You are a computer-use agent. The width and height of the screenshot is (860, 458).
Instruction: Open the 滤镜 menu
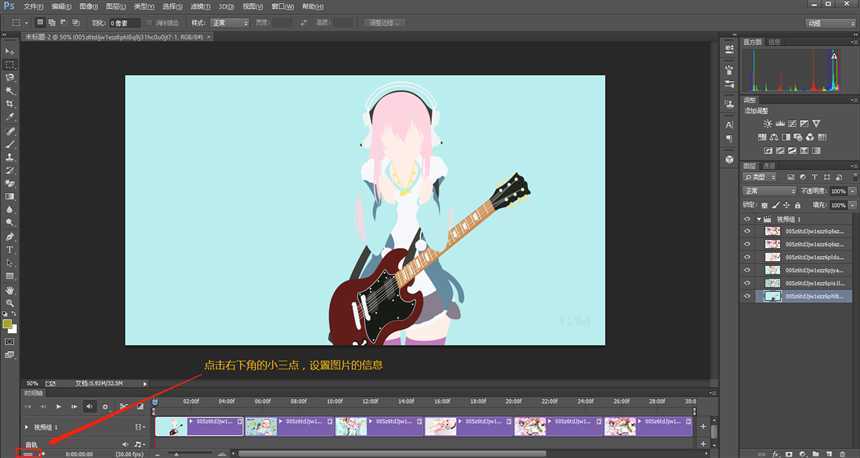point(200,7)
